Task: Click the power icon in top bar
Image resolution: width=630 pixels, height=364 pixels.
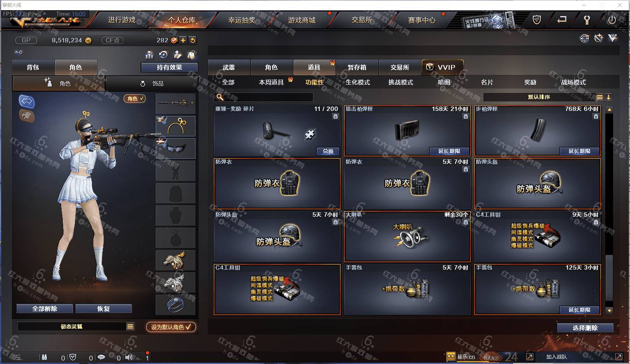Action: (x=612, y=20)
